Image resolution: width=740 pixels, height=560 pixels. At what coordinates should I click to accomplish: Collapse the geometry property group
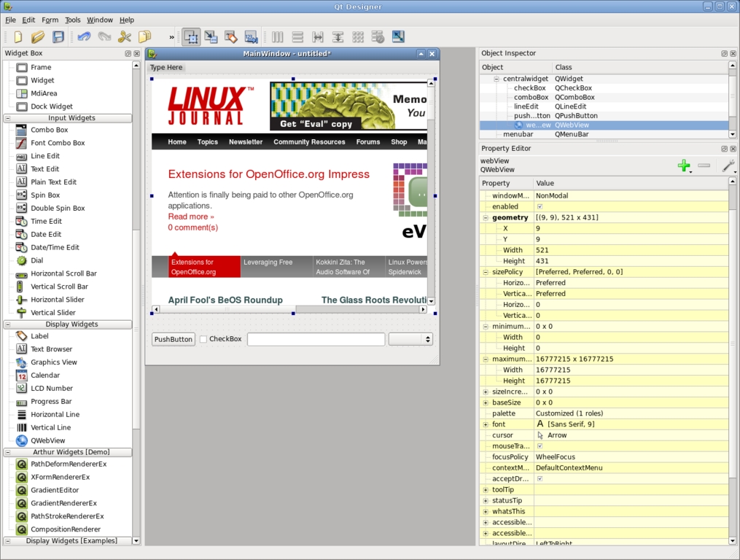point(486,218)
